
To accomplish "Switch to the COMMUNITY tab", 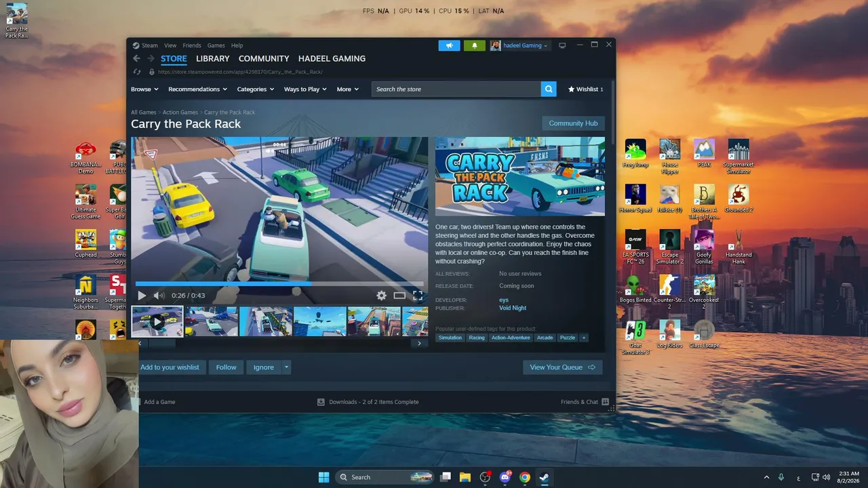I will coord(264,59).
